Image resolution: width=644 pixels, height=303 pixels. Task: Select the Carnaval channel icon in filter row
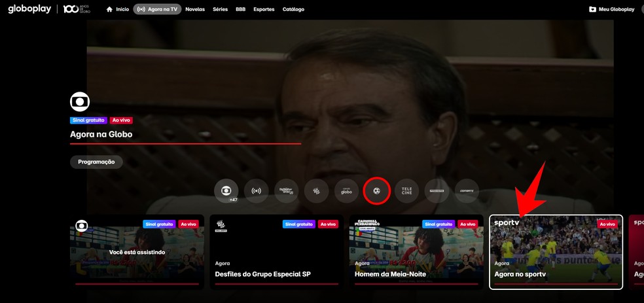pyautogui.click(x=316, y=191)
